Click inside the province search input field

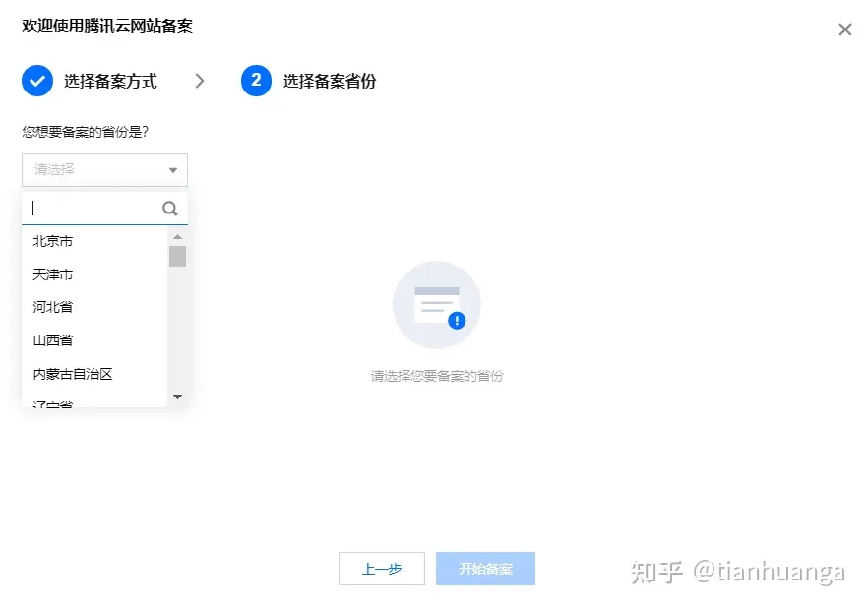point(89,208)
